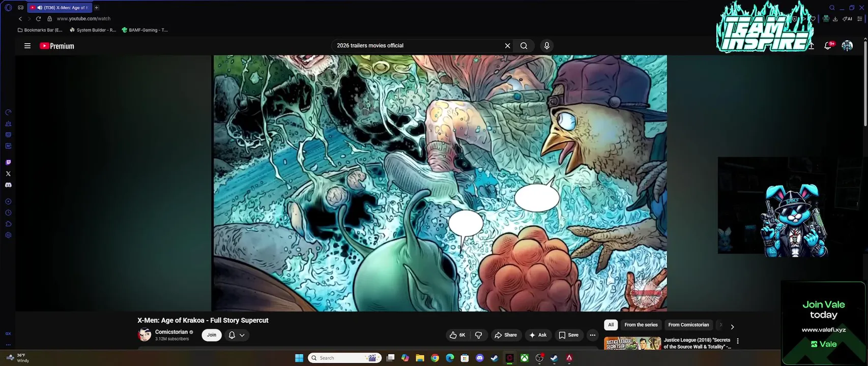Select the From Comicstorian chip
Screen dimensions: 868x366
coord(688,325)
